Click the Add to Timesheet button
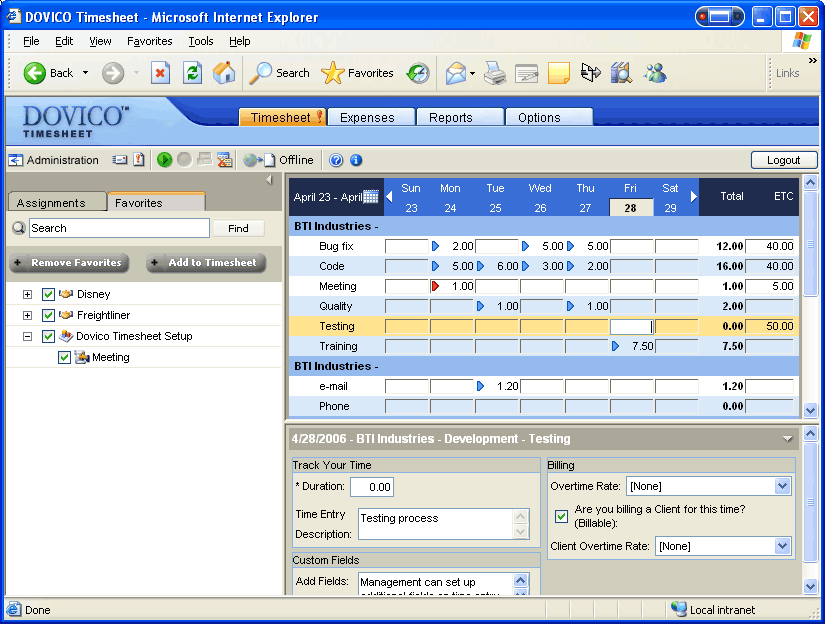This screenshot has width=825, height=624. 206,263
